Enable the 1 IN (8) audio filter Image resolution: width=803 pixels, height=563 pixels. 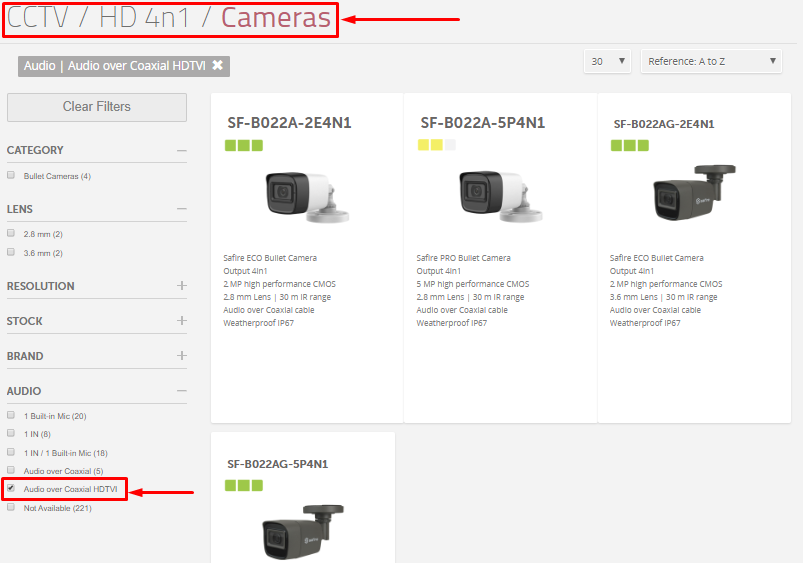[x=11, y=433]
